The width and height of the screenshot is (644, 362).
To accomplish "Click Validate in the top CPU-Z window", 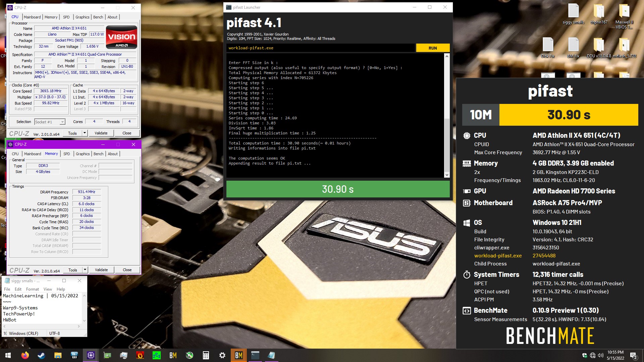I will pos(101,133).
